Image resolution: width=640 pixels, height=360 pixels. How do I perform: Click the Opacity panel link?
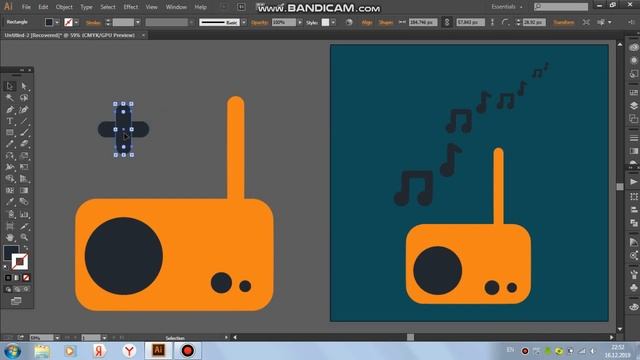tap(260, 22)
